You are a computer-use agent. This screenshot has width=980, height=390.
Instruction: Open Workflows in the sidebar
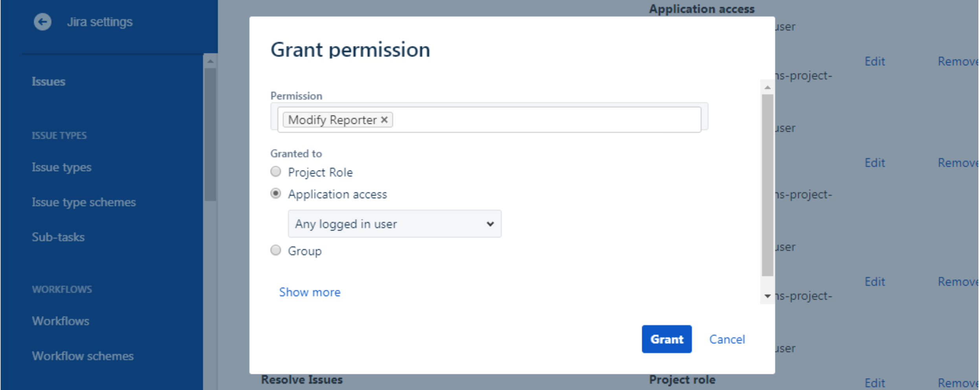click(x=61, y=321)
